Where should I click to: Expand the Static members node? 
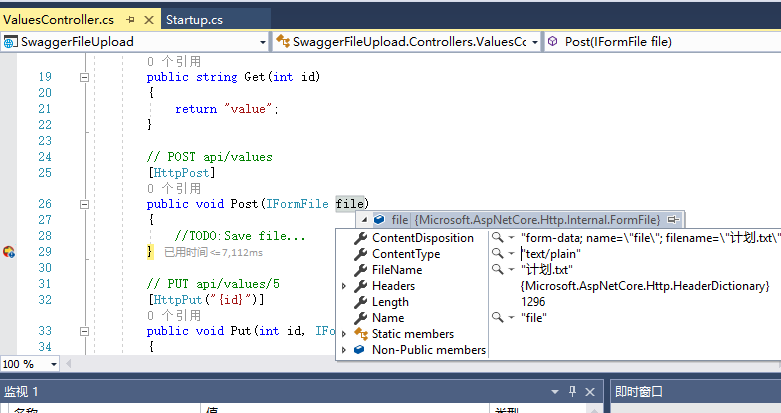point(344,334)
